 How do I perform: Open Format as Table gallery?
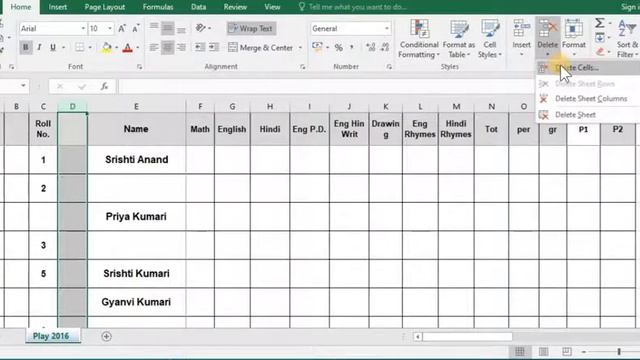tap(459, 39)
